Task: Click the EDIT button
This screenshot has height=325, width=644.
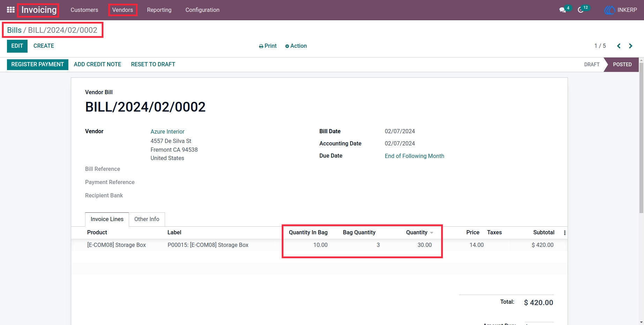Action: pos(17,46)
